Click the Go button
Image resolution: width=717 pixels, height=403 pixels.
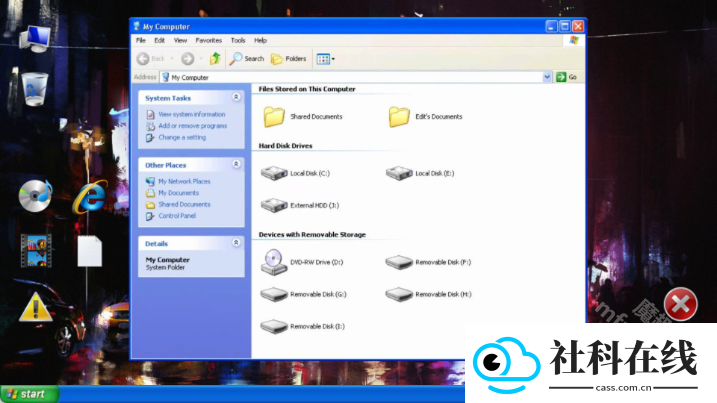pos(567,77)
